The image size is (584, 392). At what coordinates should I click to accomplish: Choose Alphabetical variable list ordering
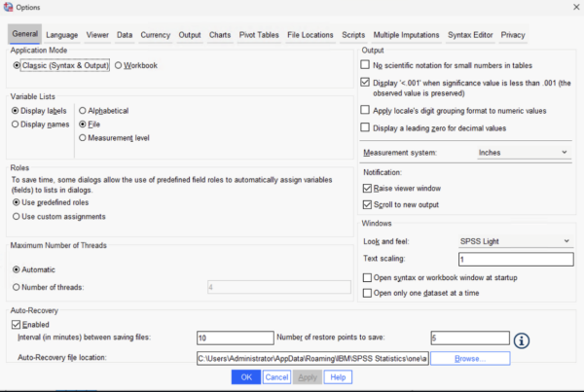(x=83, y=111)
